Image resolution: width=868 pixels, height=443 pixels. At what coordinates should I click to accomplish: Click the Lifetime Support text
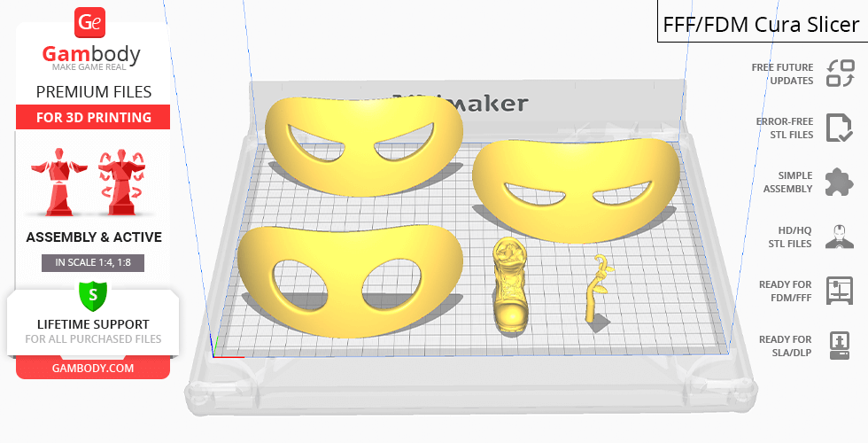click(x=93, y=324)
